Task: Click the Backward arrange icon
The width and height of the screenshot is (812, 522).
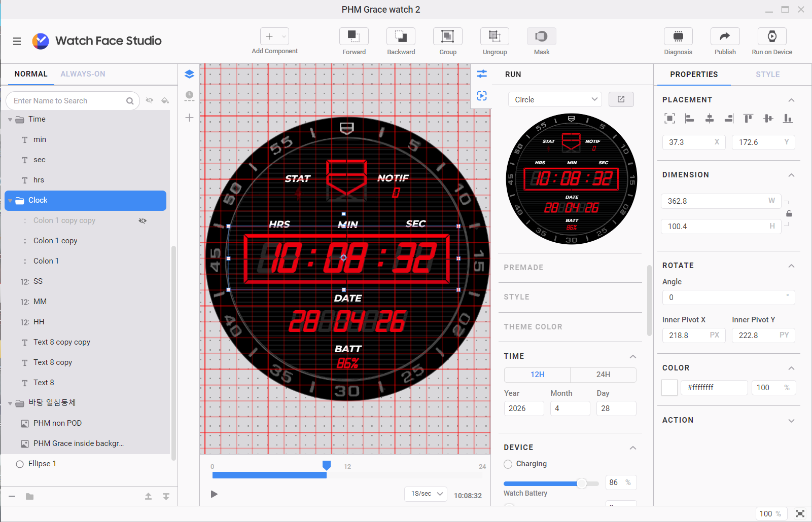Action: (x=401, y=36)
